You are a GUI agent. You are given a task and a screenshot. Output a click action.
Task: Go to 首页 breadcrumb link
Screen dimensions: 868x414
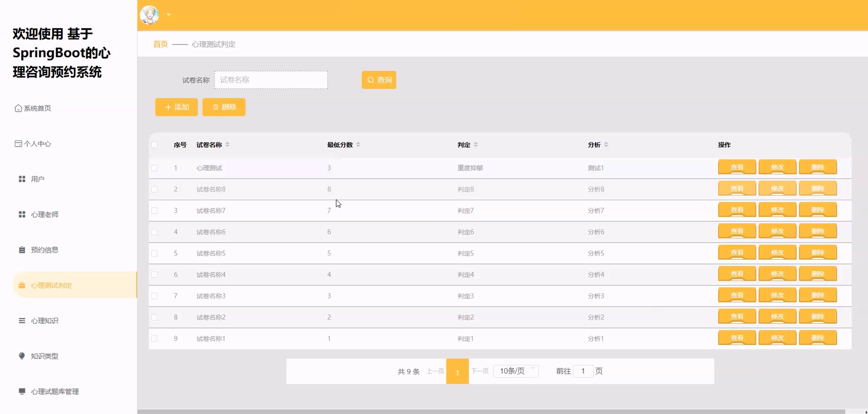click(x=160, y=44)
